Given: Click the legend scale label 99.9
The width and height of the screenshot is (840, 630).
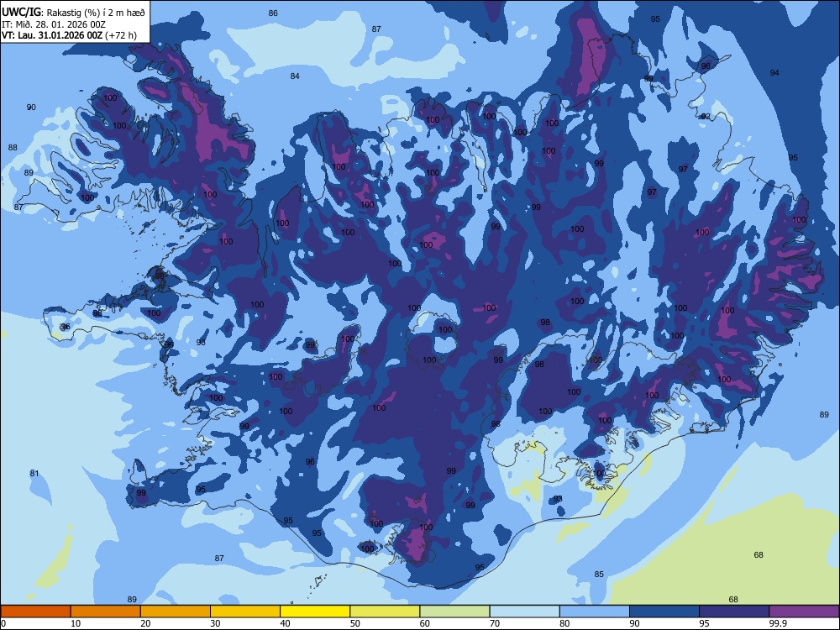Looking at the screenshot, I should [777, 623].
